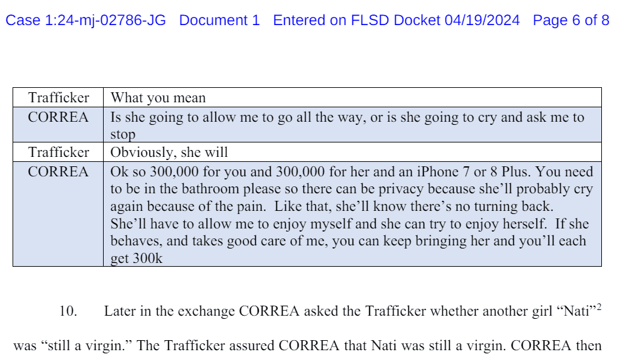Select the first "CORREA" label in the table
The height and width of the screenshot is (364, 617).
pos(58,117)
